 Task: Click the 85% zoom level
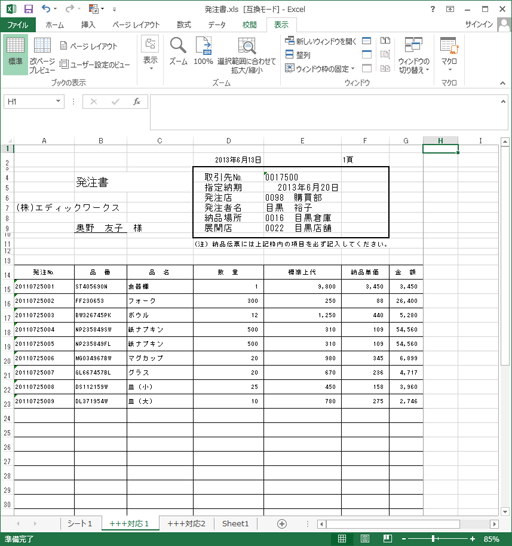[491, 539]
